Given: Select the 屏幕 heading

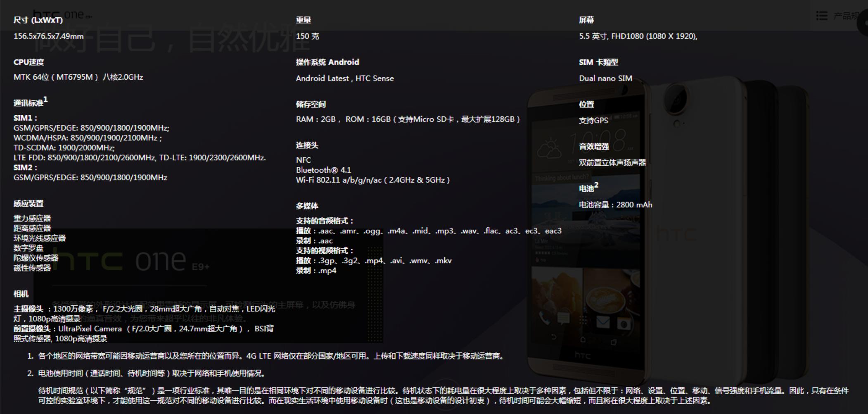Looking at the screenshot, I should coord(586,20).
